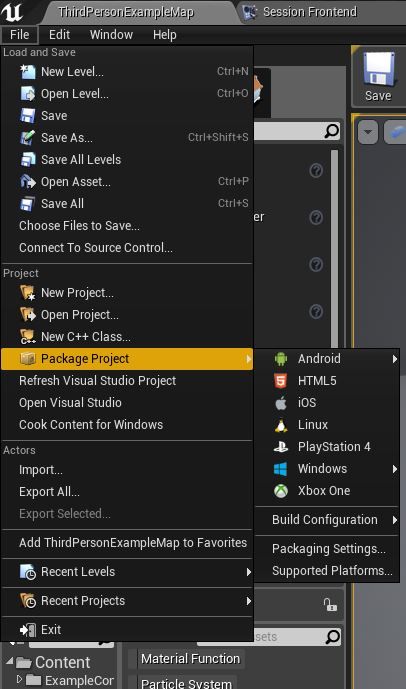Image resolution: width=406 pixels, height=689 pixels.
Task: Click the Open Level icon
Action: point(28,94)
